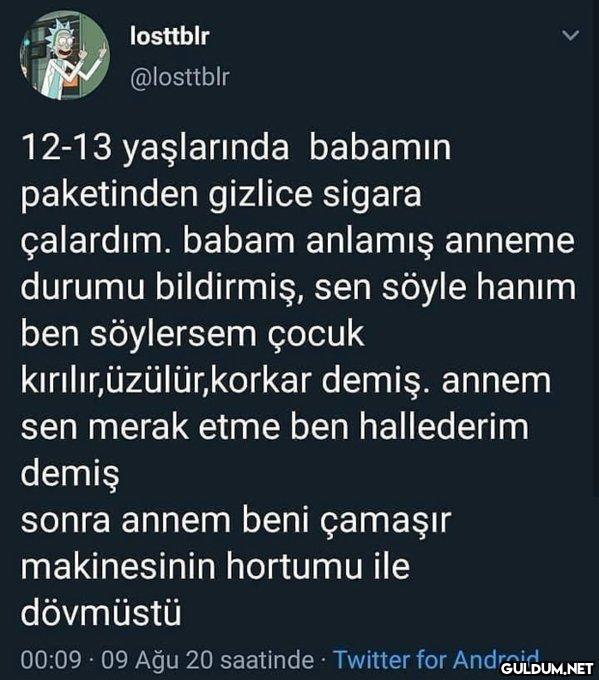Select the last word dövmüstü
Image resolution: width=599 pixels, height=680 pixels.
[x=101, y=614]
